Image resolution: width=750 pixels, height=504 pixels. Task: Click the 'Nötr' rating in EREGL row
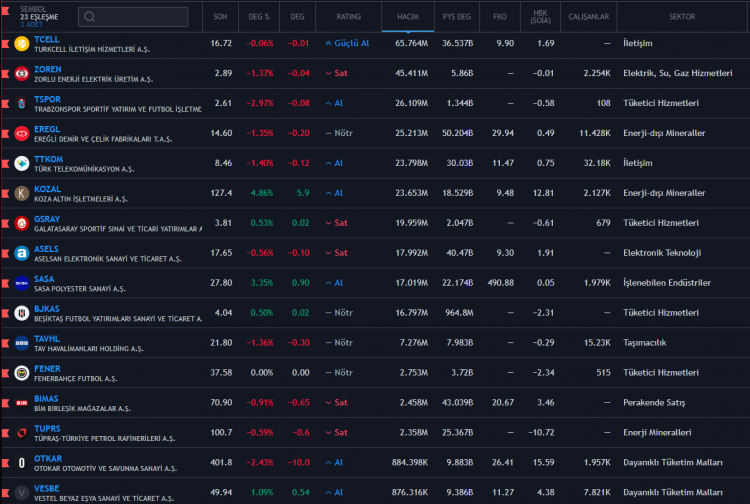pos(339,133)
